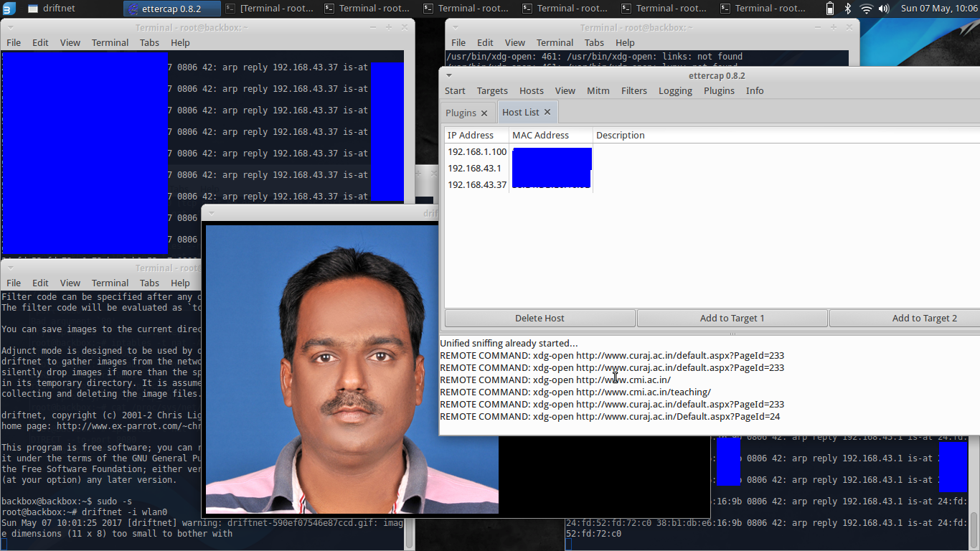Open Edit menu in terminal showing xdg-open errors
Image resolution: width=980 pixels, height=551 pixels.
[x=485, y=42]
